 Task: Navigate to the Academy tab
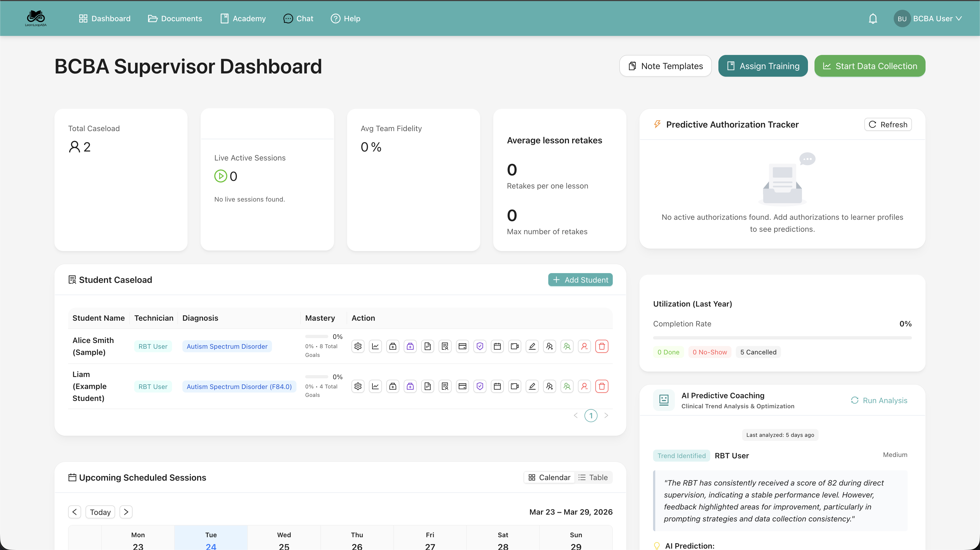(x=243, y=18)
